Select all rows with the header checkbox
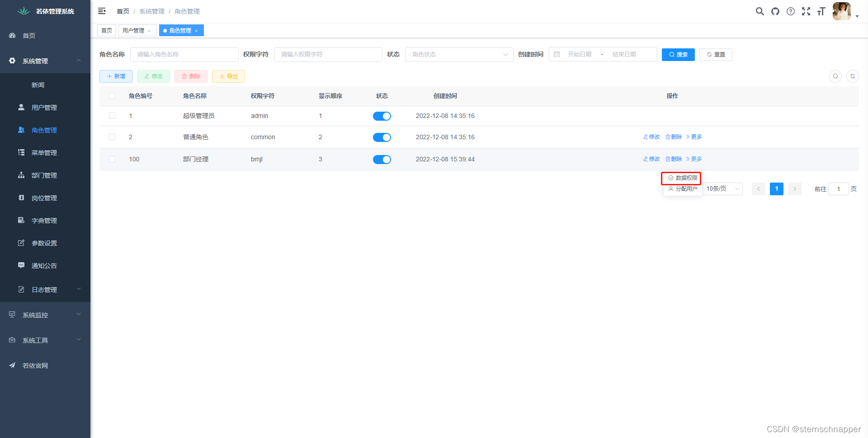The width and height of the screenshot is (868, 438). [x=112, y=96]
